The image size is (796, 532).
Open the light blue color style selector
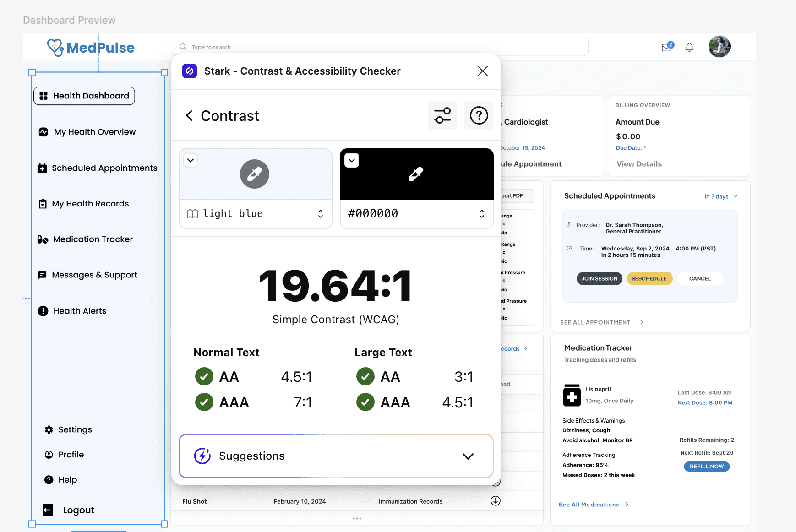[256, 214]
